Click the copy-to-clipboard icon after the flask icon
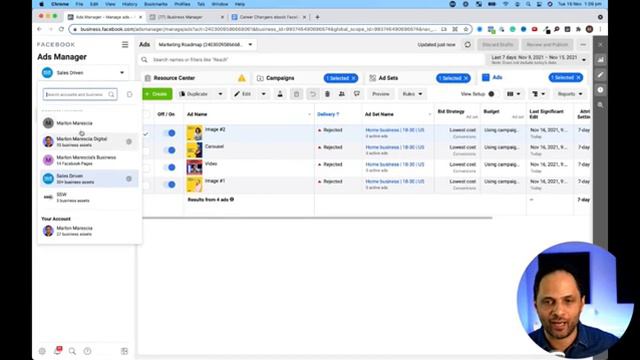The width and height of the screenshot is (640, 360). click(296, 94)
